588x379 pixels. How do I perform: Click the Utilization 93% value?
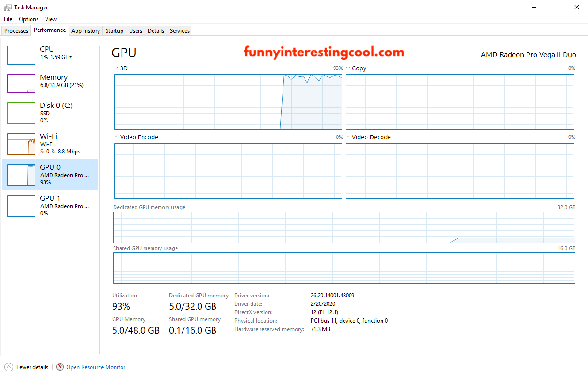121,307
